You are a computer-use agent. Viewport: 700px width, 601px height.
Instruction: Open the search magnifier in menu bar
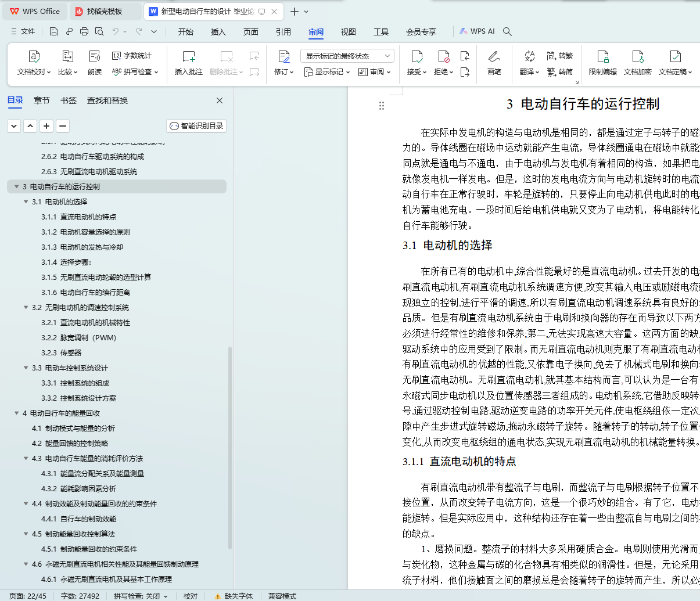coord(507,31)
